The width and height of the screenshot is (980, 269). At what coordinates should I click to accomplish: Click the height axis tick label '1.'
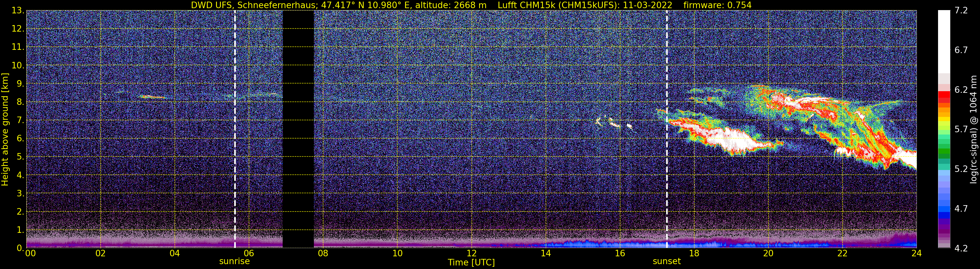click(x=20, y=230)
